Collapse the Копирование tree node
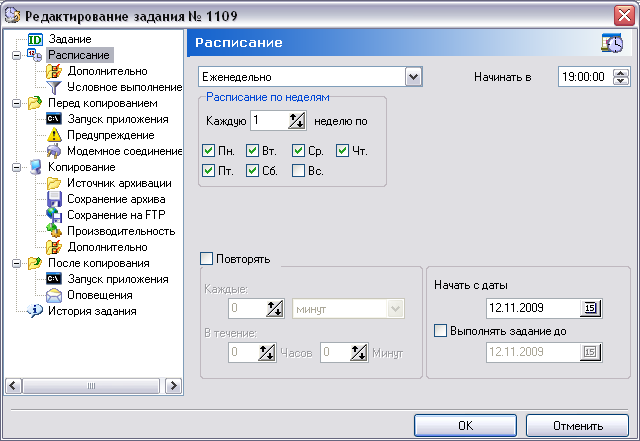Viewport: 640px width, 441px height. (16, 167)
